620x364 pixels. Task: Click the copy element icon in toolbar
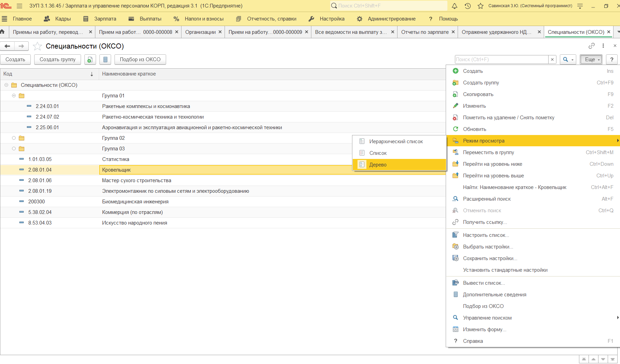coord(90,59)
